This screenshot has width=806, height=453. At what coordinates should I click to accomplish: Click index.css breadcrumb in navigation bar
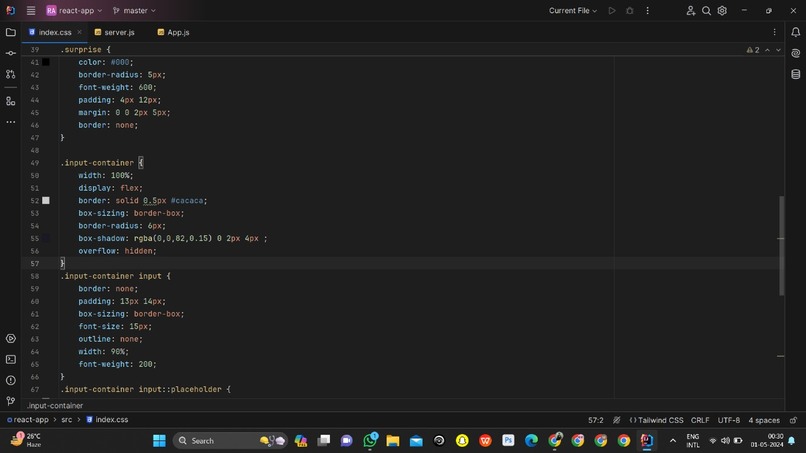tap(107, 420)
